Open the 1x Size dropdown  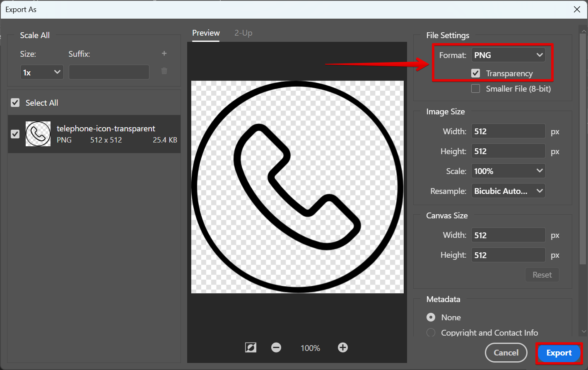pos(41,73)
